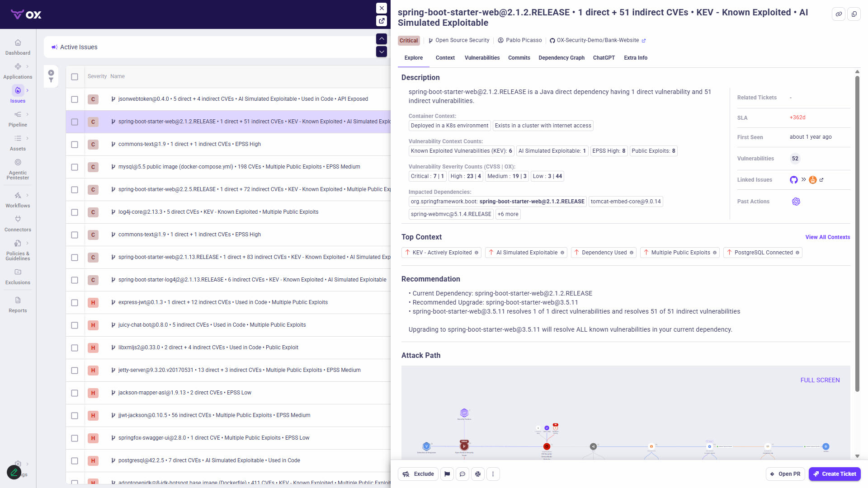The width and height of the screenshot is (868, 488).
Task: Expand the +6 more dependencies chip
Action: pyautogui.click(x=508, y=214)
